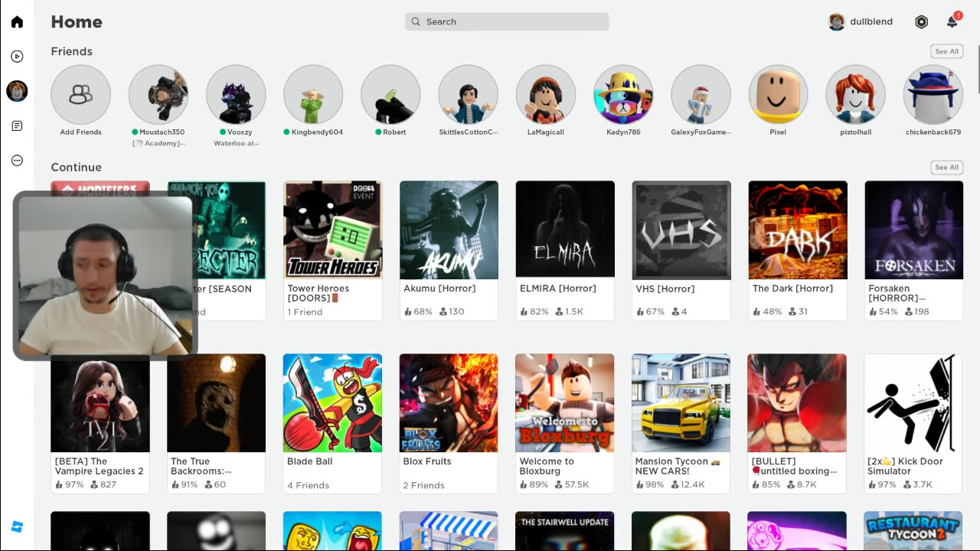Open The True Backrooms thumbnail

(x=216, y=403)
